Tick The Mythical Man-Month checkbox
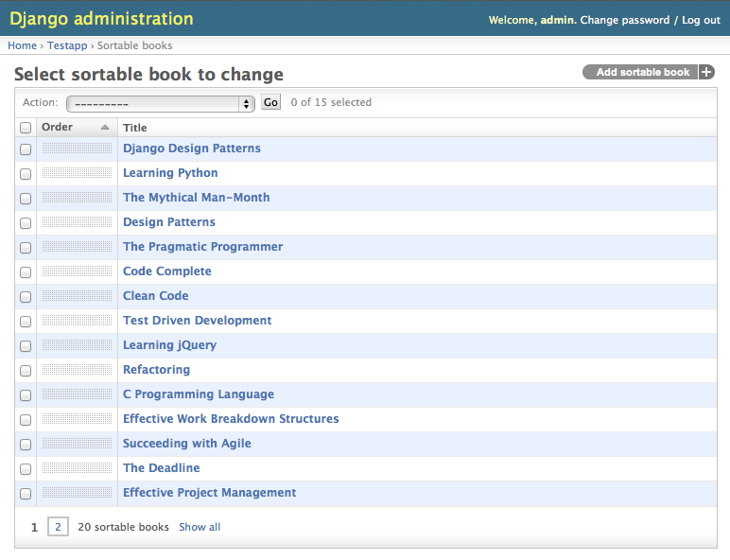This screenshot has height=560, width=730. [26, 199]
